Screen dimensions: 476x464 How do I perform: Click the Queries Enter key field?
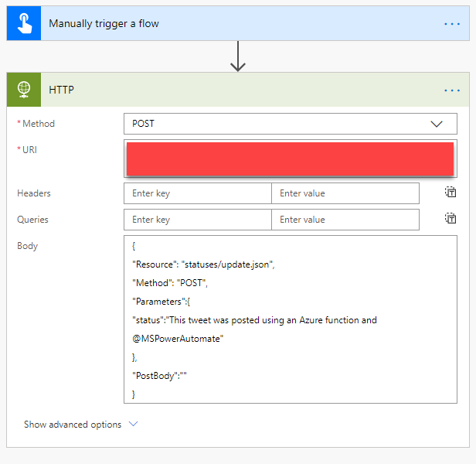coord(197,220)
